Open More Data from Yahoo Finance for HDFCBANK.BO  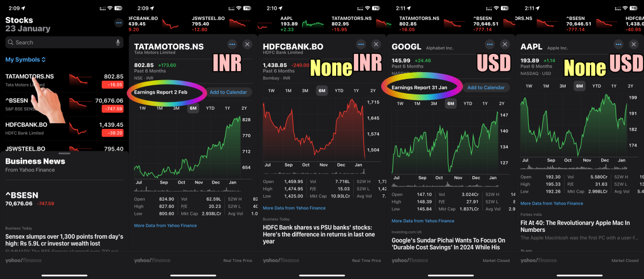(294, 208)
